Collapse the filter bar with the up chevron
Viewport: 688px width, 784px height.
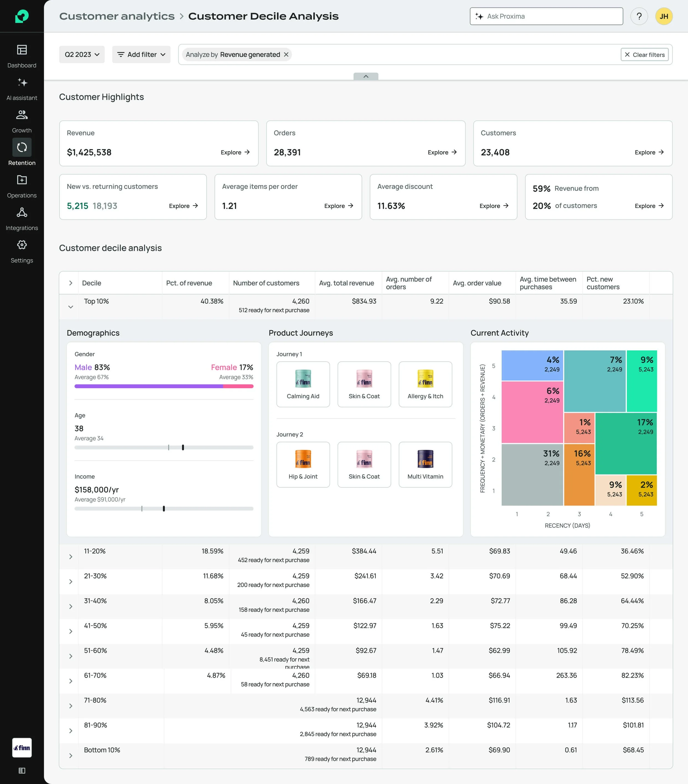(366, 76)
